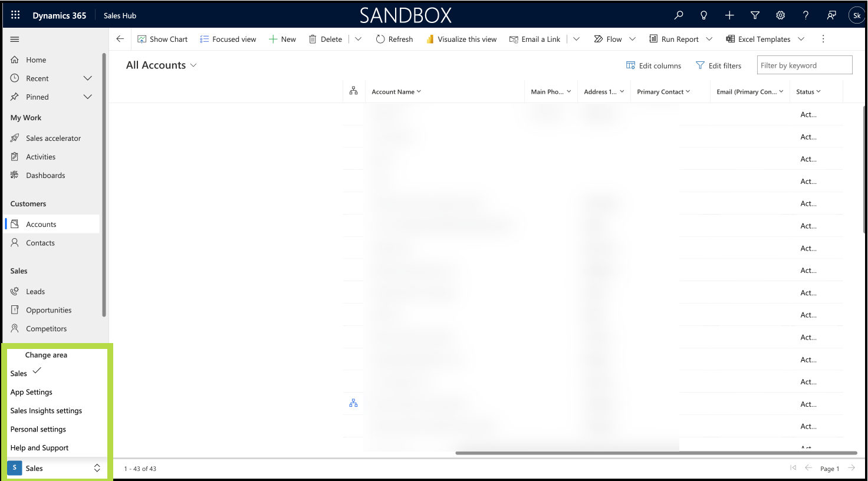Switch to Focused view
This screenshot has height=481, width=868.
[x=228, y=39]
